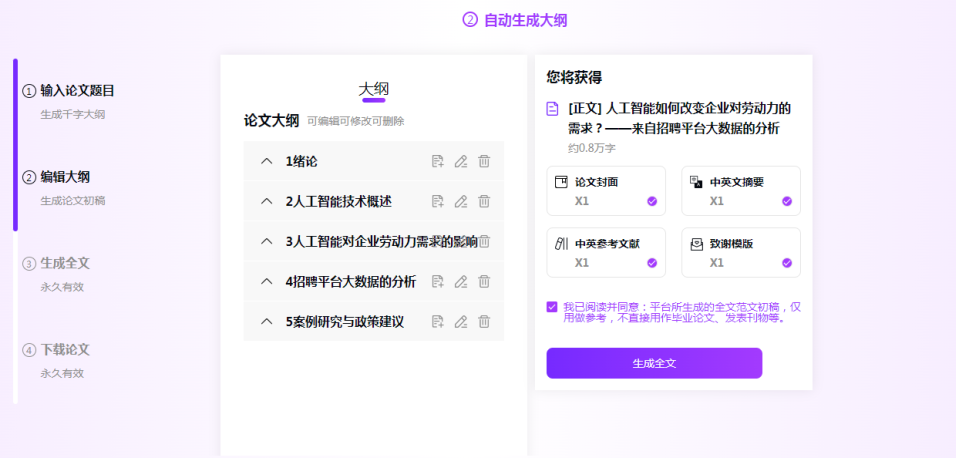The height and width of the screenshot is (458, 956).
Task: Click the 3人工智能对企业劳动力需求的影响 heading text
Action: coord(382,242)
